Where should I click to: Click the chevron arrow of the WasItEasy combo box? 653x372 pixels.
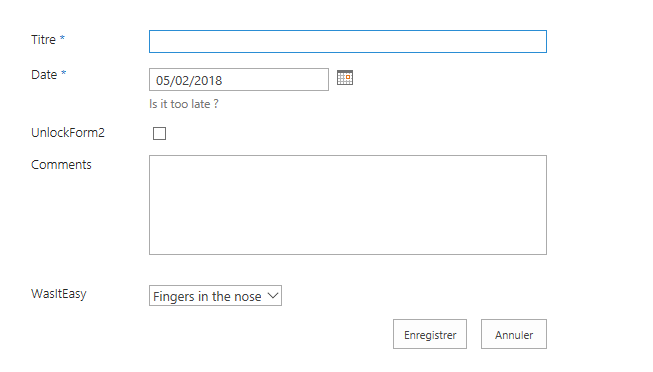pyautogui.click(x=273, y=296)
